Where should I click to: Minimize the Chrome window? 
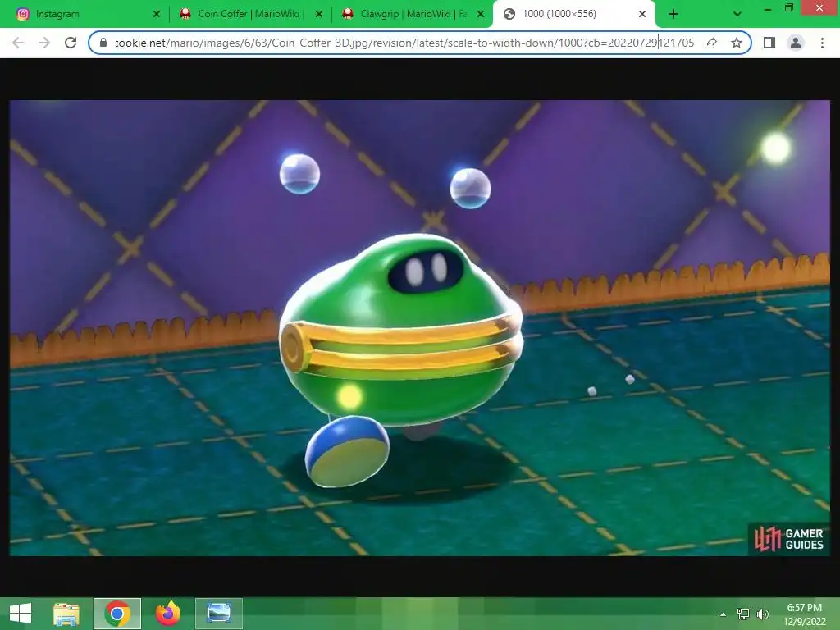click(768, 8)
